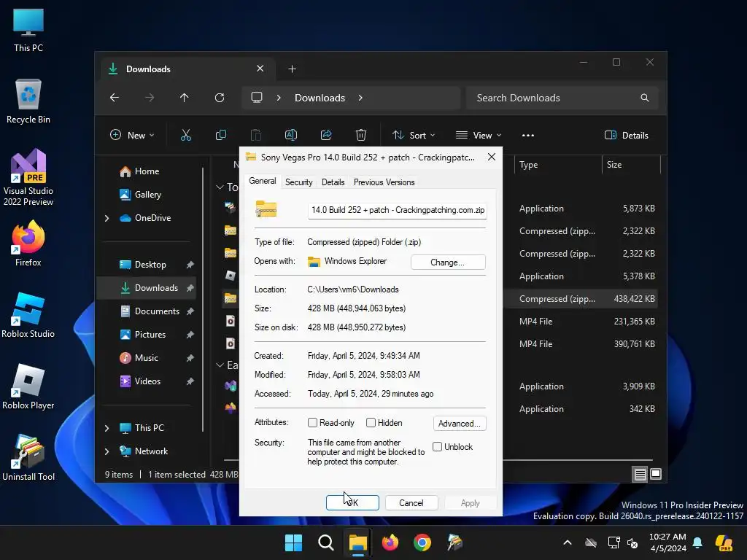The image size is (747, 560).
Task: Click the Rename icon in Explorer toolbar
Action: click(291, 135)
